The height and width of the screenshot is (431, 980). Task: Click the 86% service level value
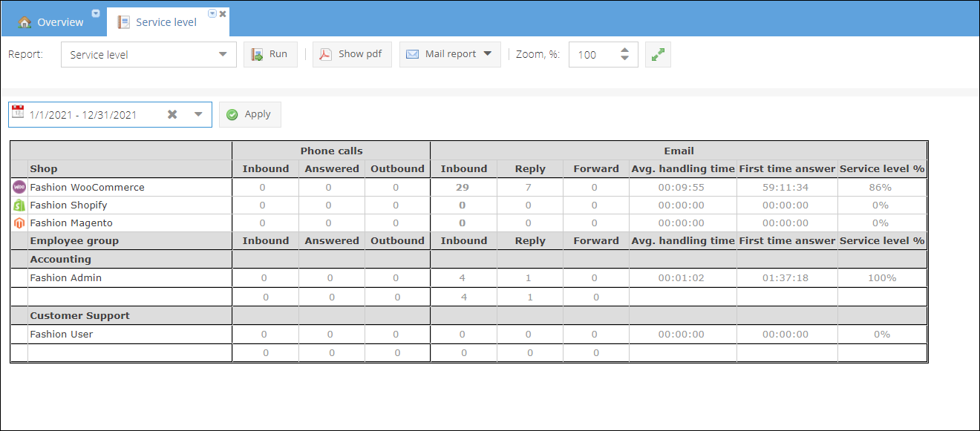pyautogui.click(x=881, y=188)
